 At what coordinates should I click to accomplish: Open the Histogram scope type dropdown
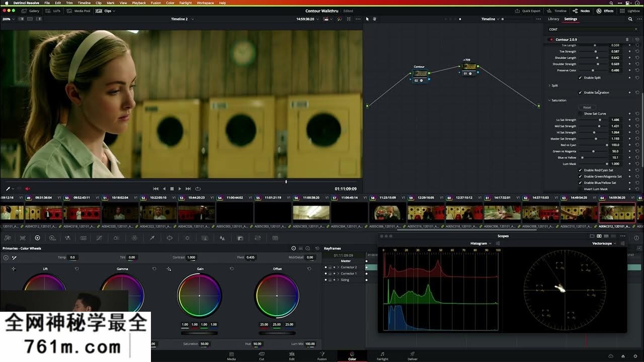(481, 243)
